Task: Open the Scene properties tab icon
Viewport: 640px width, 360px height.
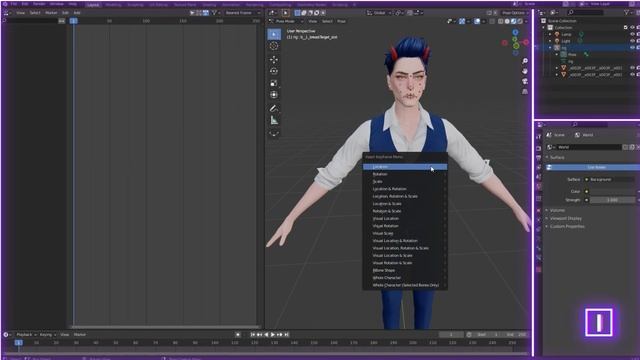Action: tap(538, 177)
